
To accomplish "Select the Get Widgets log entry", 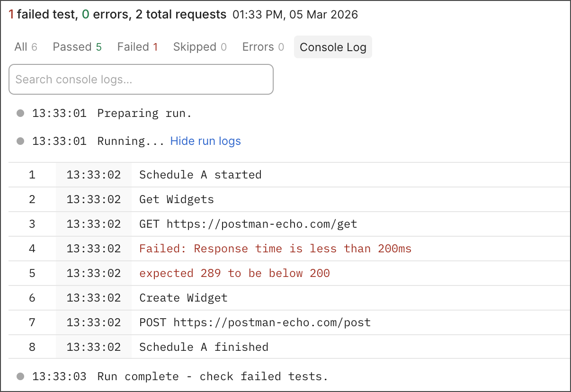I will tap(176, 199).
